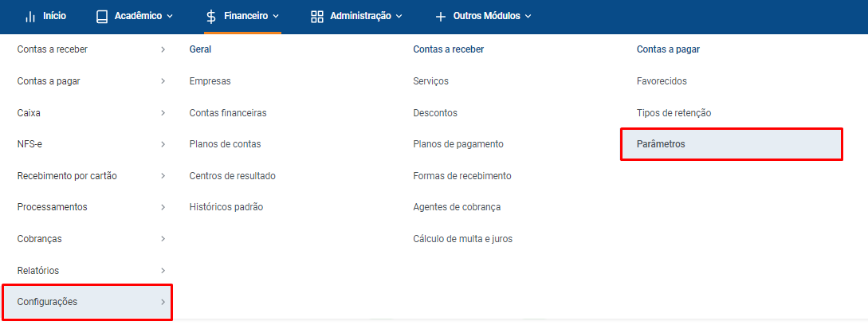The width and height of the screenshot is (868, 325).
Task: Open Centros de resultado
Action: tap(233, 176)
